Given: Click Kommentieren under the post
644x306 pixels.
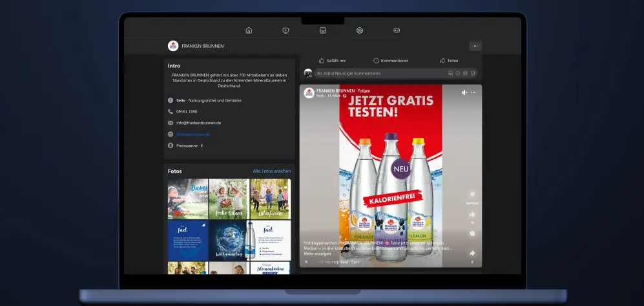Looking at the screenshot, I should 391,60.
